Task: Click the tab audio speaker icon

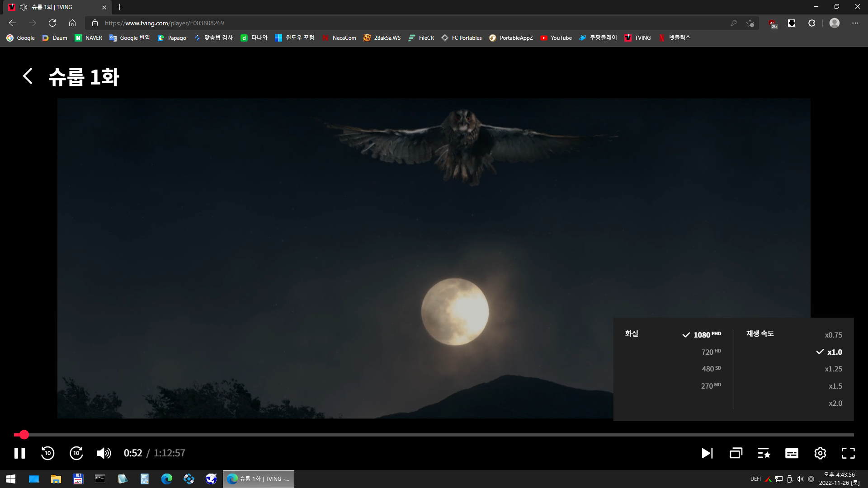Action: click(x=24, y=7)
